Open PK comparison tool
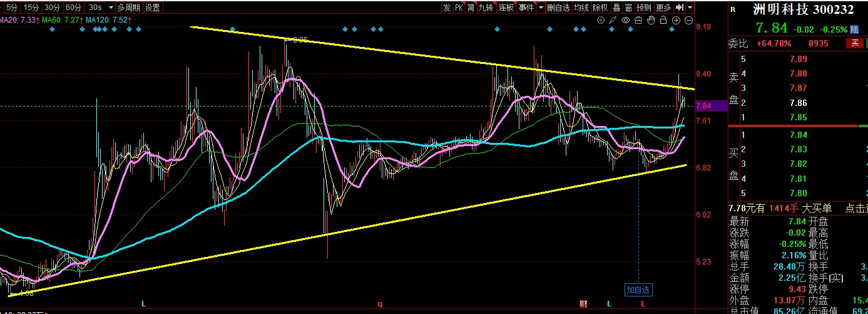The height and width of the screenshot is (314, 868). click(459, 8)
